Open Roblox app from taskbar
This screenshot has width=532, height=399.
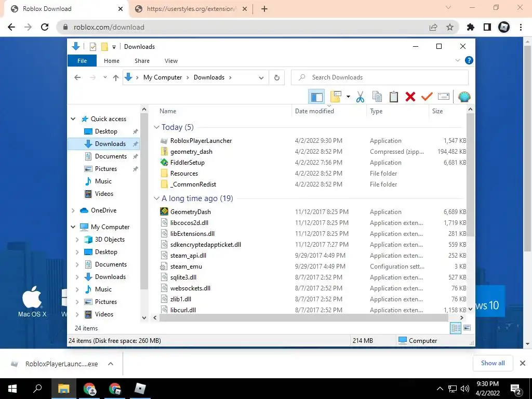click(140, 389)
